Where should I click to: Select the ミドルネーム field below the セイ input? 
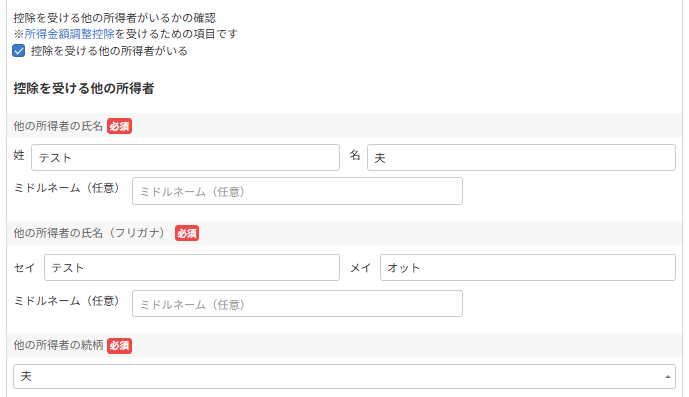tap(297, 304)
